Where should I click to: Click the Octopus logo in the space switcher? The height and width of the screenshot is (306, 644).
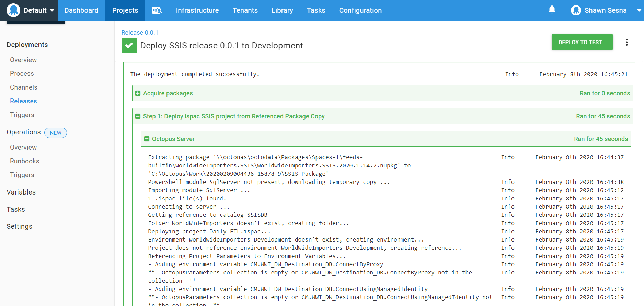click(x=13, y=10)
